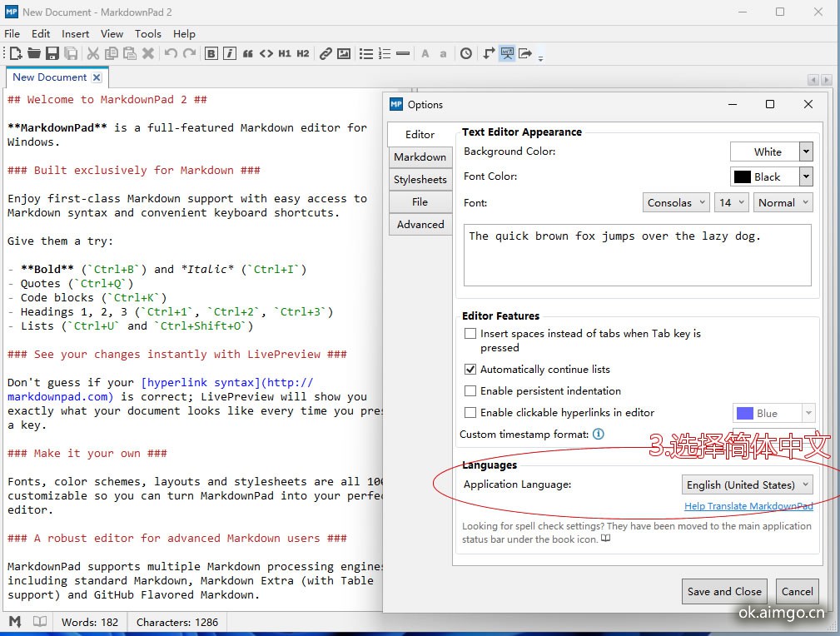Screen dimensions: 840x636
Task: Click the Open file folder icon
Action: point(34,53)
